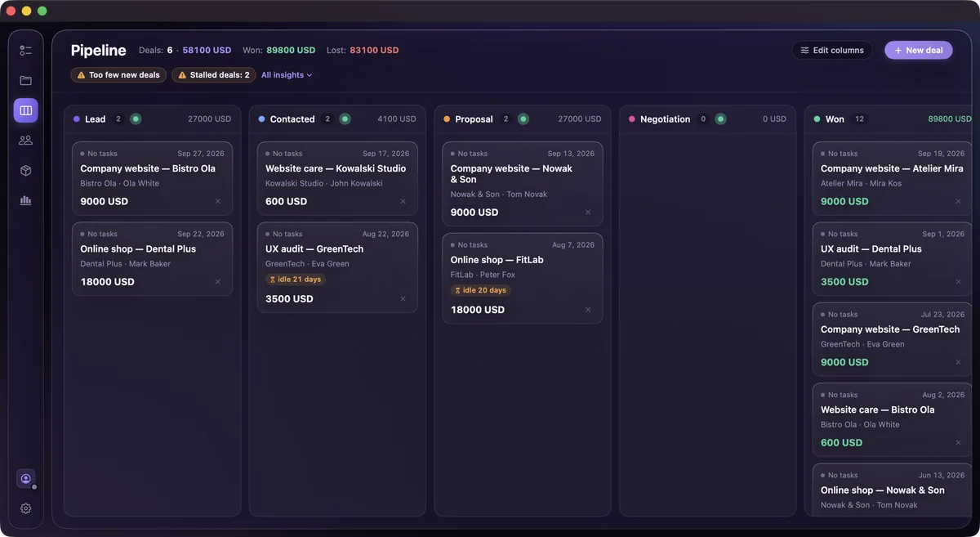Remove the UX audit — GreenTech deal

(403, 299)
